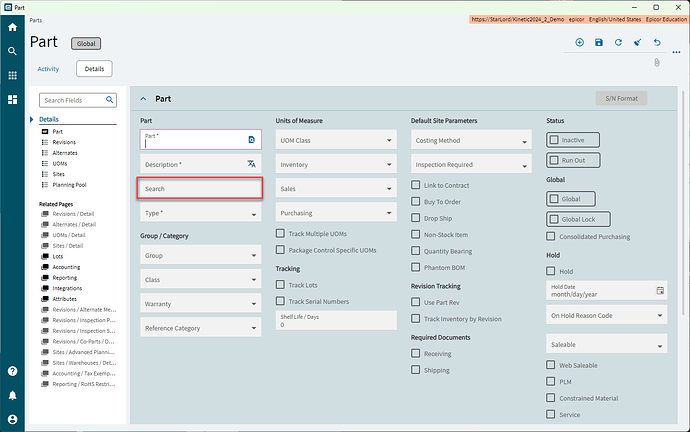
Task: Open Purchasing UOM dropdown
Action: pos(336,212)
